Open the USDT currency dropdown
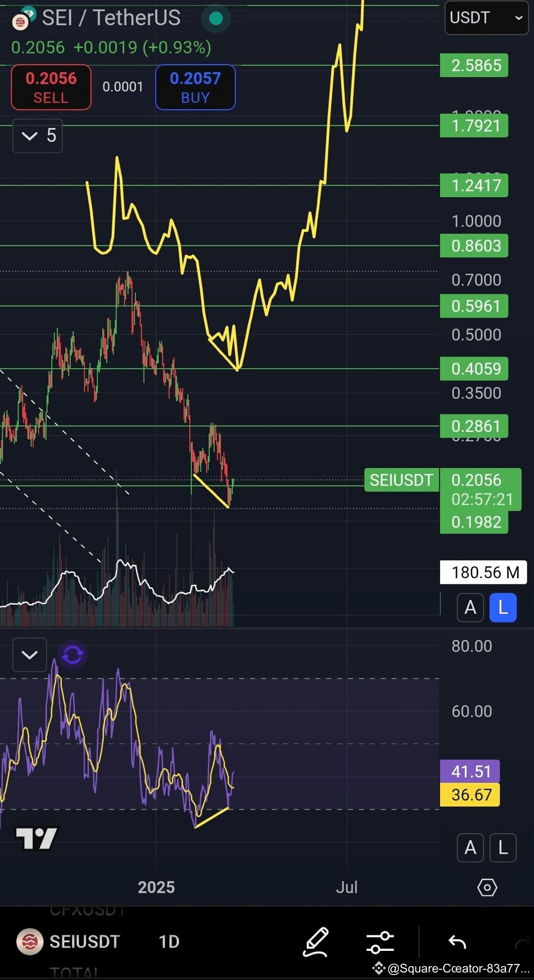 pyautogui.click(x=486, y=18)
